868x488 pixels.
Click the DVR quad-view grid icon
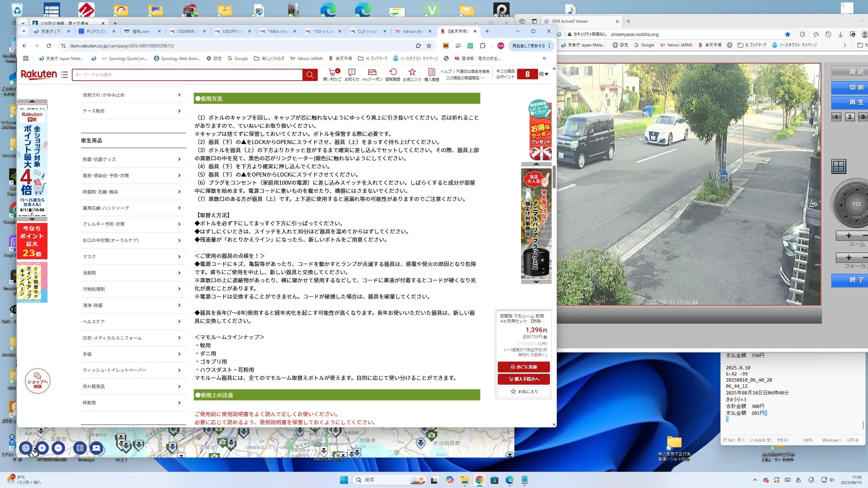[839, 166]
